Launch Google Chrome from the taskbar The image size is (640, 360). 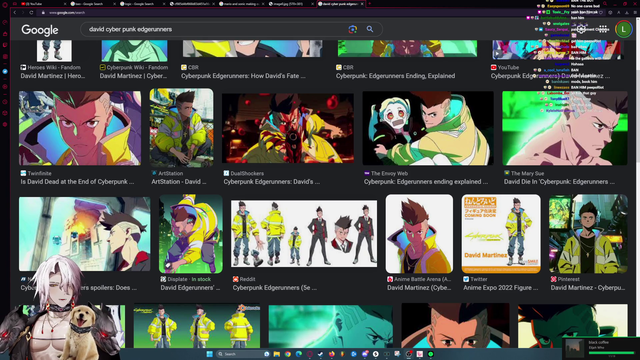[288, 354]
